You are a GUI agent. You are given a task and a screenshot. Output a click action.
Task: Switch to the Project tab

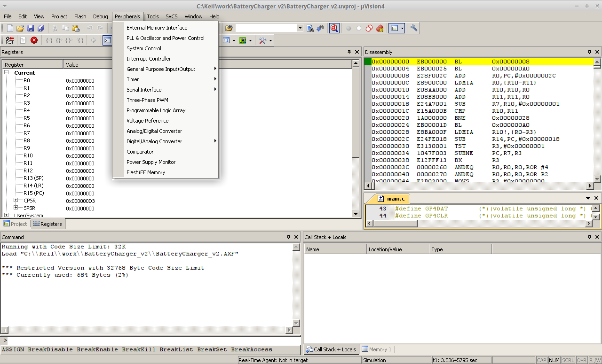(16, 224)
